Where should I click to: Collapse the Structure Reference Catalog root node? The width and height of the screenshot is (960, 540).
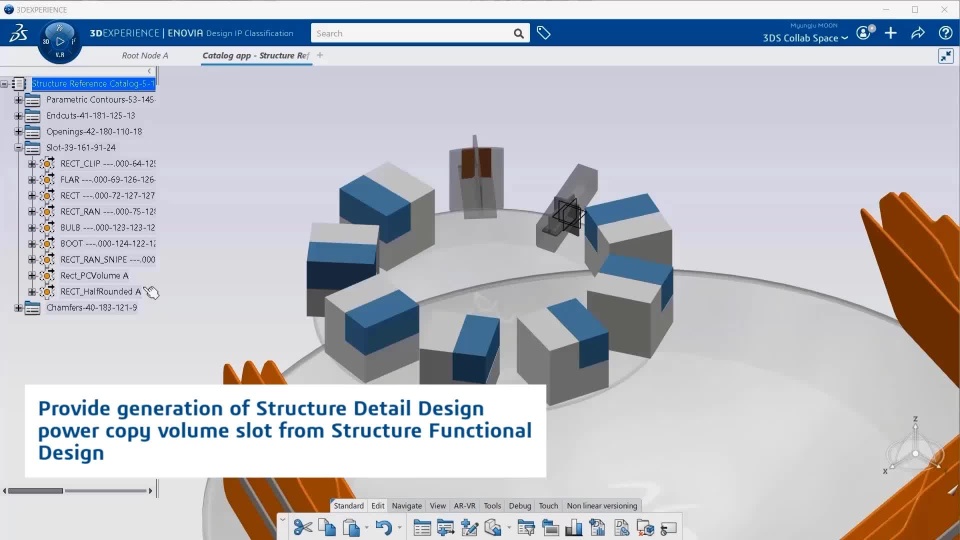coord(4,83)
